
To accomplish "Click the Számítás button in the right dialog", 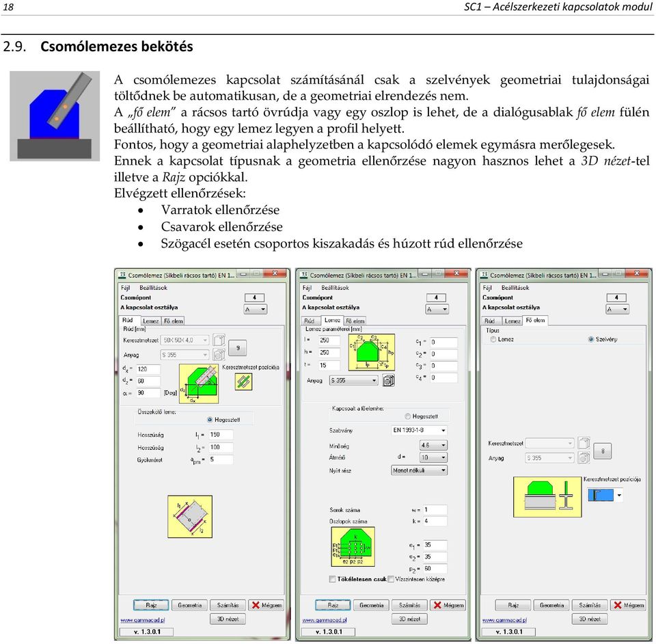I will [x=590, y=605].
